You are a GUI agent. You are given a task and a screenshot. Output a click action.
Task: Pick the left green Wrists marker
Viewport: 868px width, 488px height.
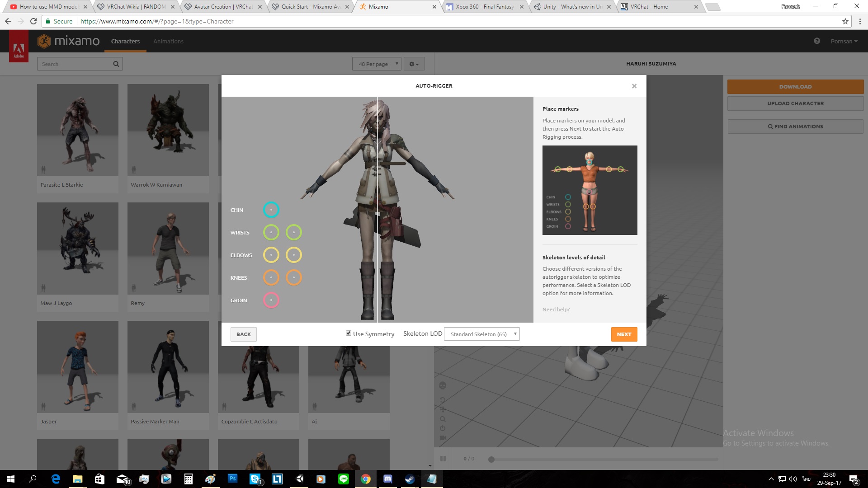pos(271,232)
